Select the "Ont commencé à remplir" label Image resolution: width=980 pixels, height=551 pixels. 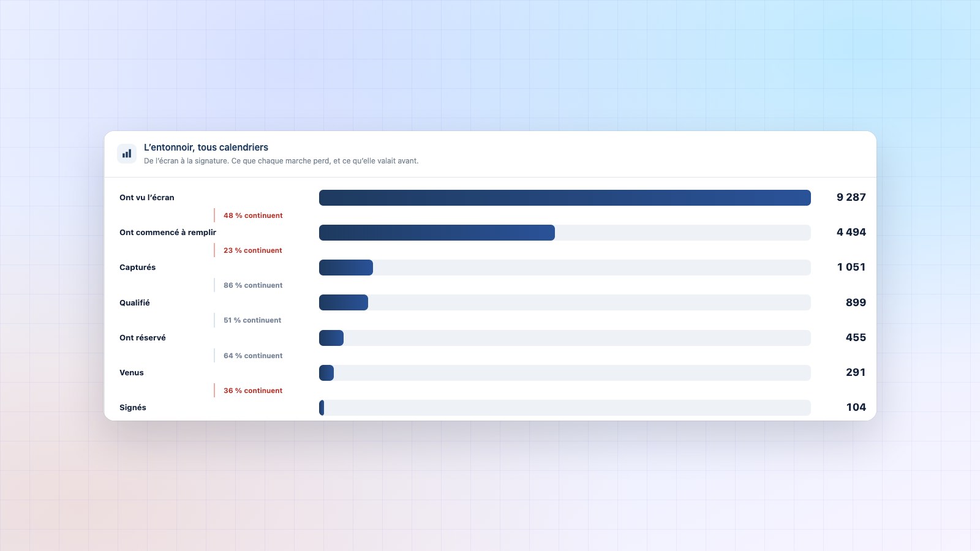(x=168, y=233)
